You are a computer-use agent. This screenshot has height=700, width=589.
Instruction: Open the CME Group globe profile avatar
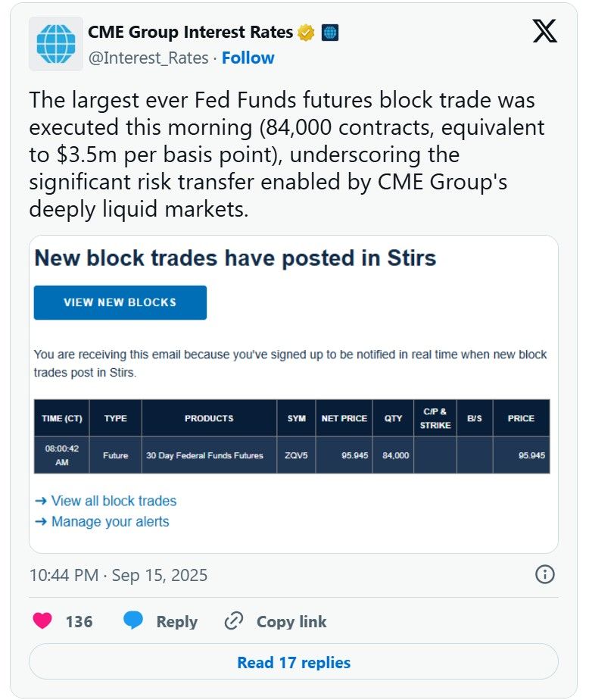pos(53,42)
